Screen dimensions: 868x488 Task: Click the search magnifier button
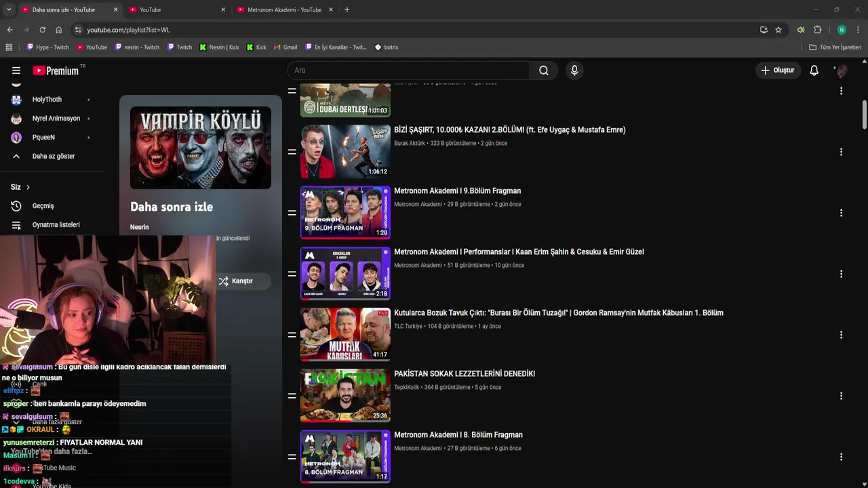pyautogui.click(x=544, y=70)
